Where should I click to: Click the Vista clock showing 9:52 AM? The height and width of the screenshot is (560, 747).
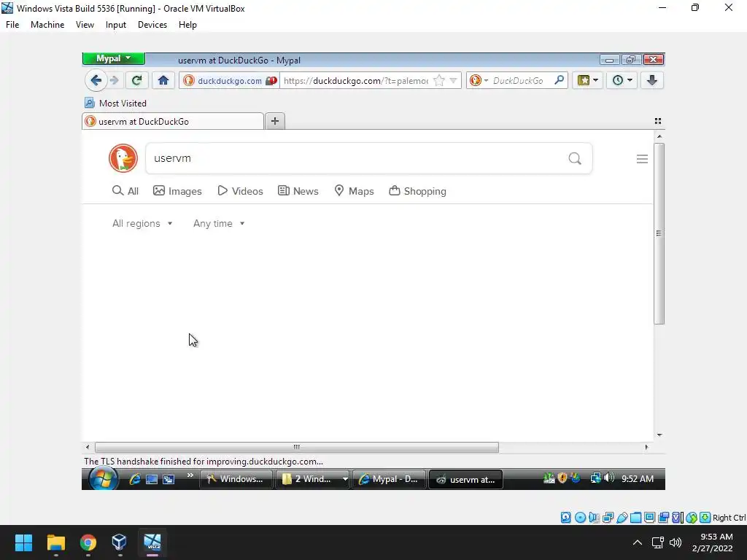click(638, 478)
